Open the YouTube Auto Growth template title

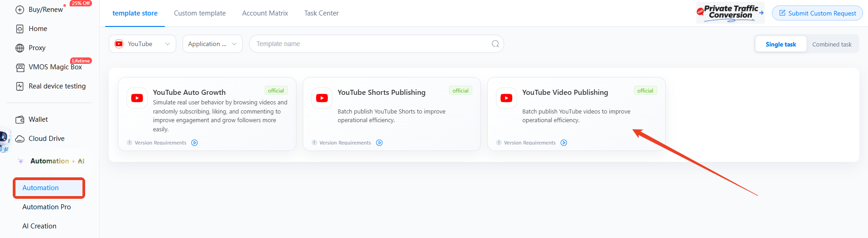tap(189, 92)
